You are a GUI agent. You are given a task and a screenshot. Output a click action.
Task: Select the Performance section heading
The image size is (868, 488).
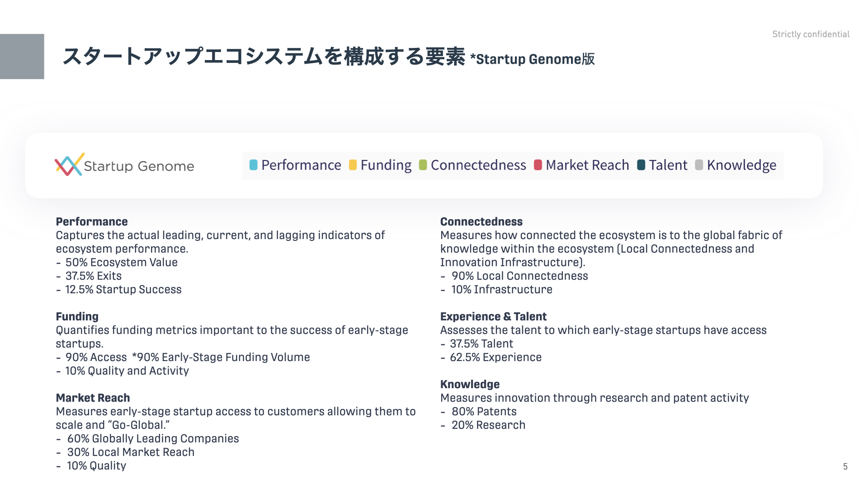(x=92, y=222)
